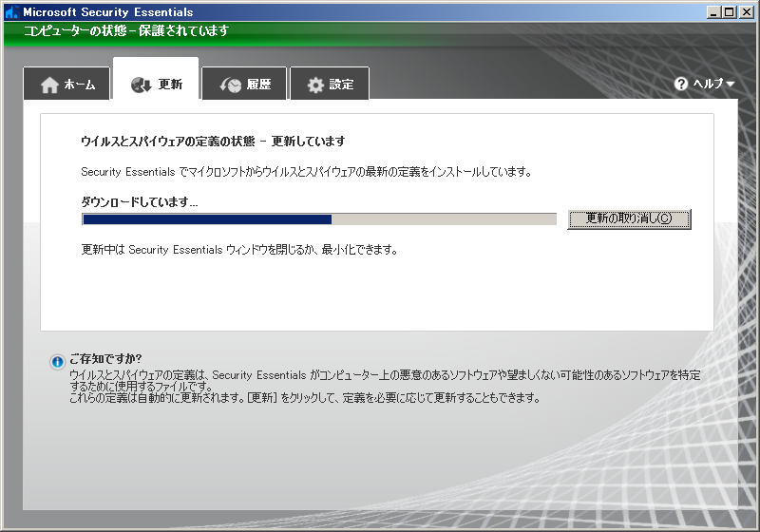
Task: Maximize the Security Essentials window
Action: click(x=730, y=12)
